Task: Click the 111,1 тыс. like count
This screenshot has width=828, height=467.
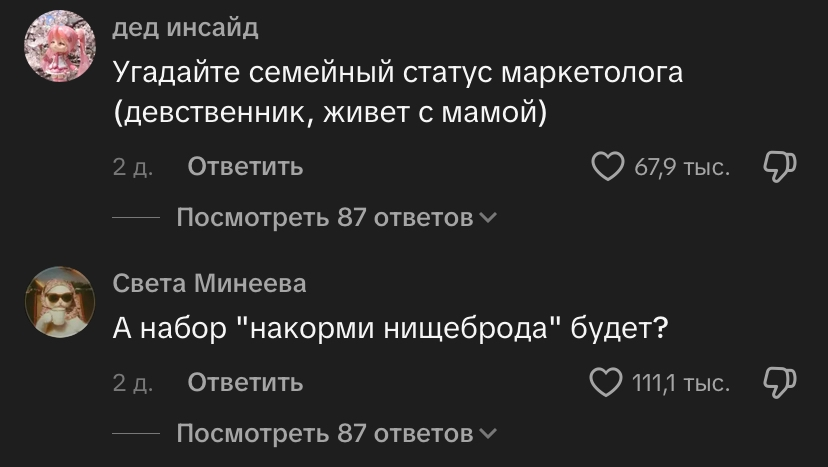Action: click(x=682, y=382)
